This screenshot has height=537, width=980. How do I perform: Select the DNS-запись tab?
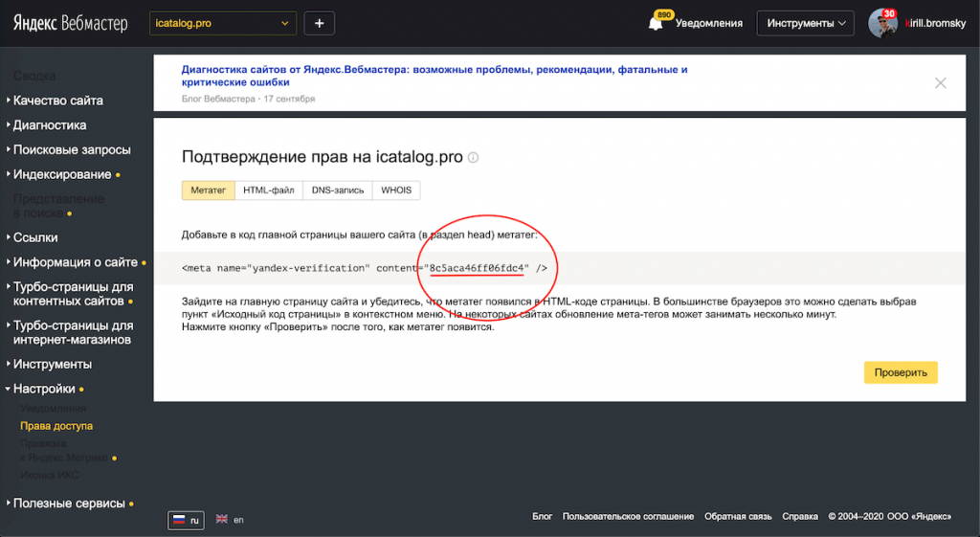coord(338,190)
